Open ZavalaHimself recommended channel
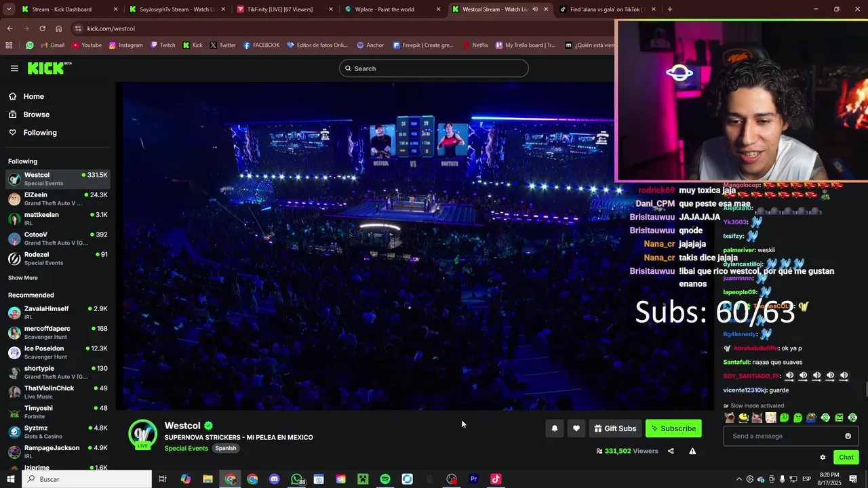Viewport: 868px width, 488px height. [58, 312]
